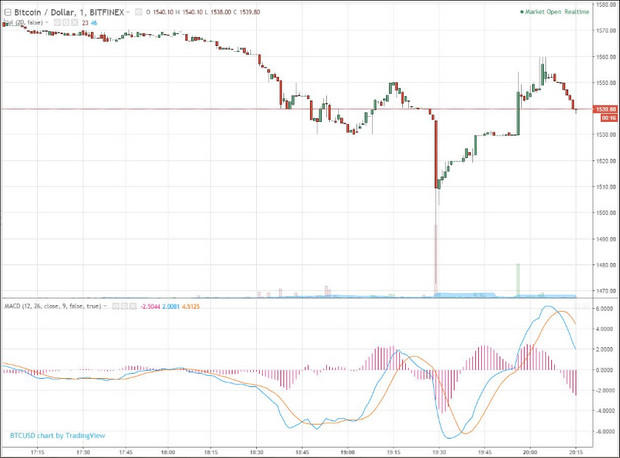620x458 pixels.
Task: Select the Vol (20, false) legend label
Action: point(24,21)
